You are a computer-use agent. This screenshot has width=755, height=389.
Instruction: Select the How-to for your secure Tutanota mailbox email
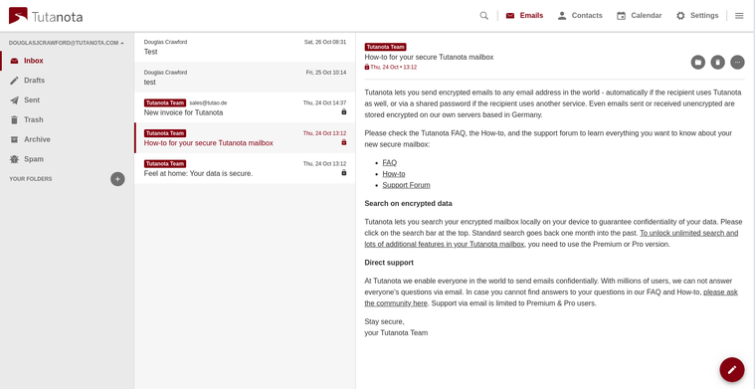click(x=245, y=138)
